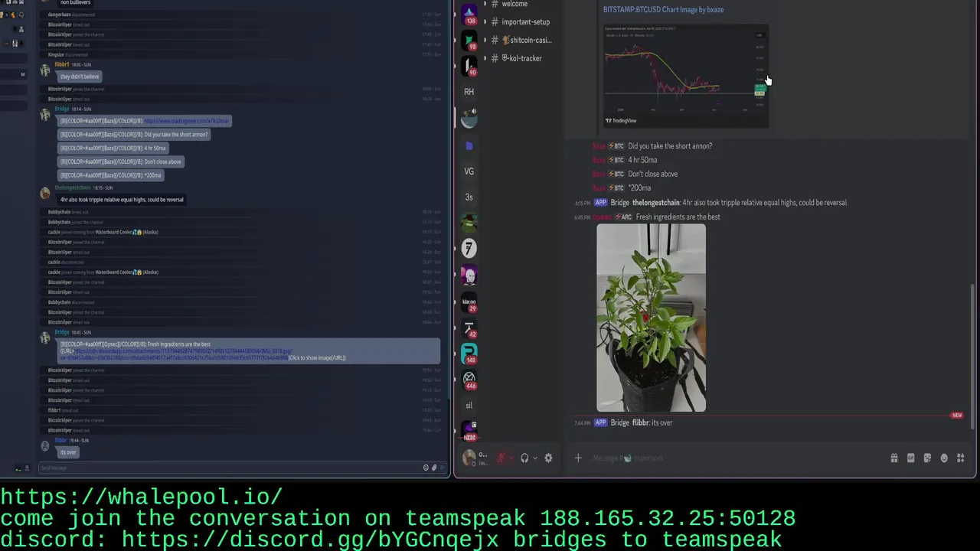Click the Discord user avatar panel
The height and width of the screenshot is (551, 980).
point(476,458)
